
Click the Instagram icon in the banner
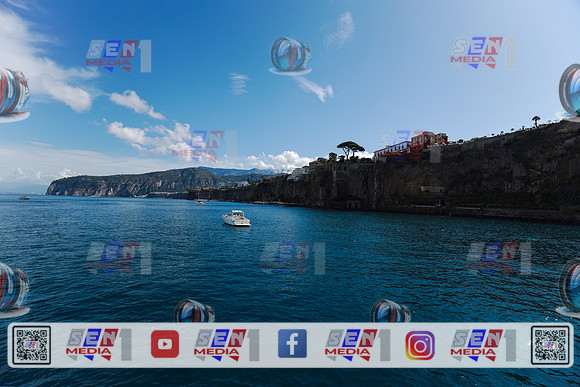click(x=420, y=345)
